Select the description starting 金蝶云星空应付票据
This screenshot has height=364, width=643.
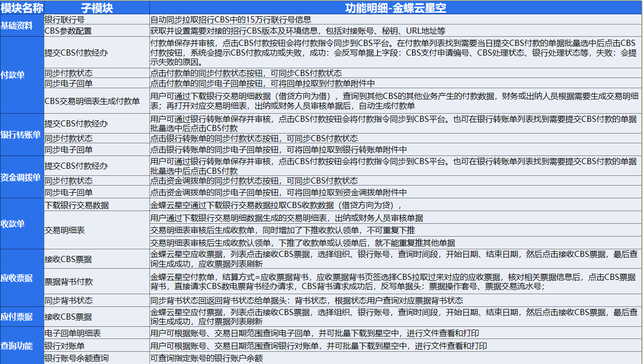396,316
